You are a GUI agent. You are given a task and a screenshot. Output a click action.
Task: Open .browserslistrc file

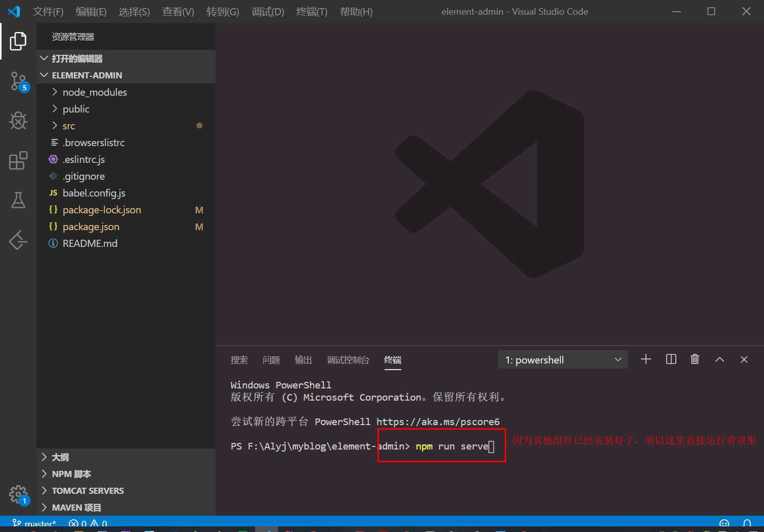(126, 143)
